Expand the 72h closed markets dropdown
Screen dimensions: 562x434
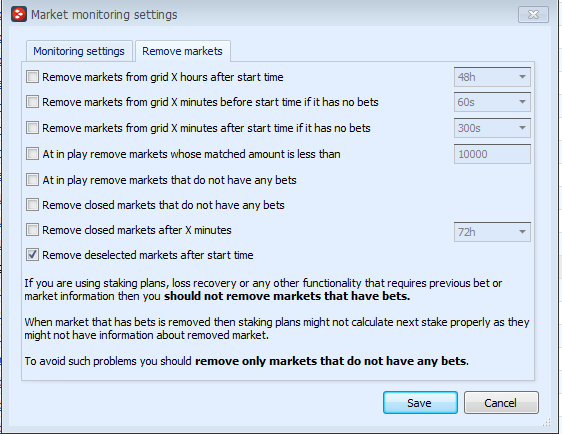point(492,232)
